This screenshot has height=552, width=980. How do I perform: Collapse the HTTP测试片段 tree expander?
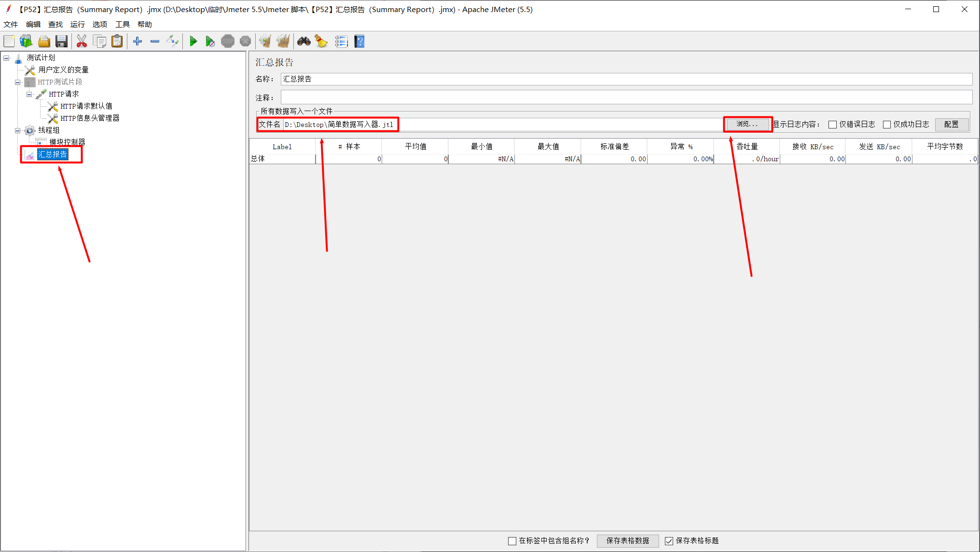pos(18,82)
